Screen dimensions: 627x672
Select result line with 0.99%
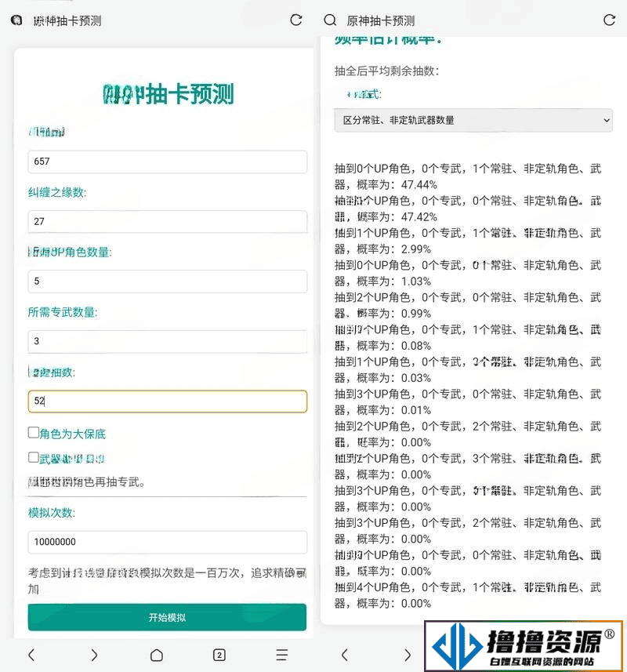(x=468, y=305)
